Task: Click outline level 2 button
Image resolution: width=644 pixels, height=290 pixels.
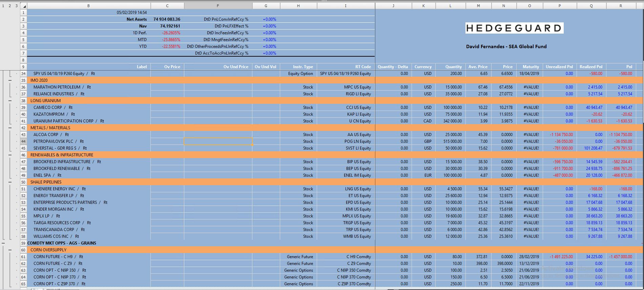Action: point(10,6)
